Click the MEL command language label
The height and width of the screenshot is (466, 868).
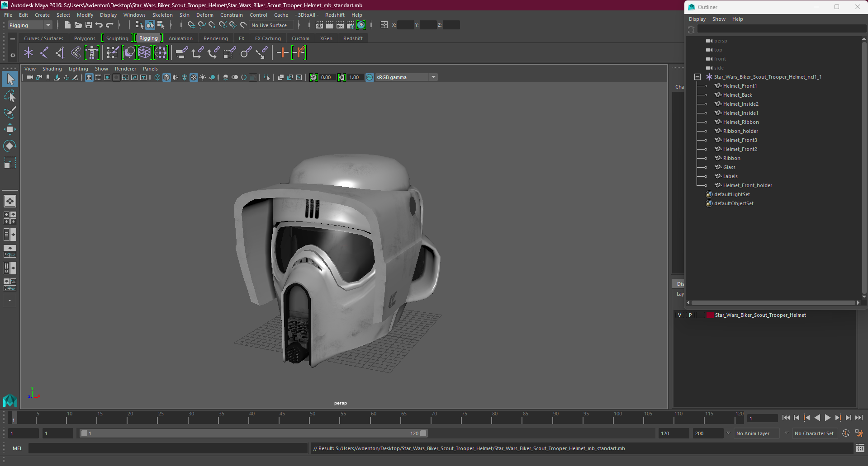(17, 448)
